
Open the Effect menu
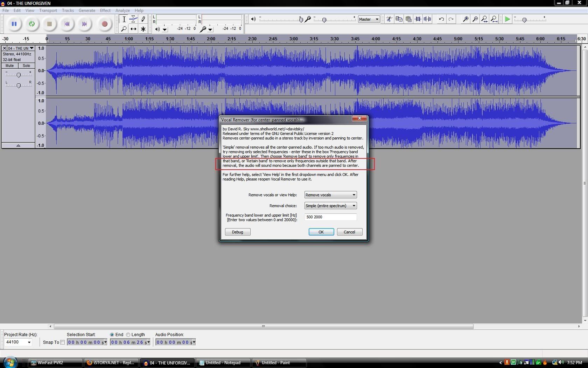coord(105,11)
